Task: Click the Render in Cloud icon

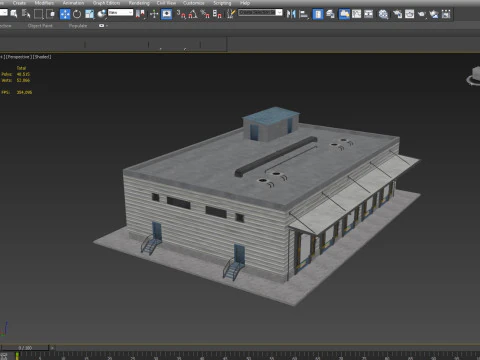Action: [434, 14]
